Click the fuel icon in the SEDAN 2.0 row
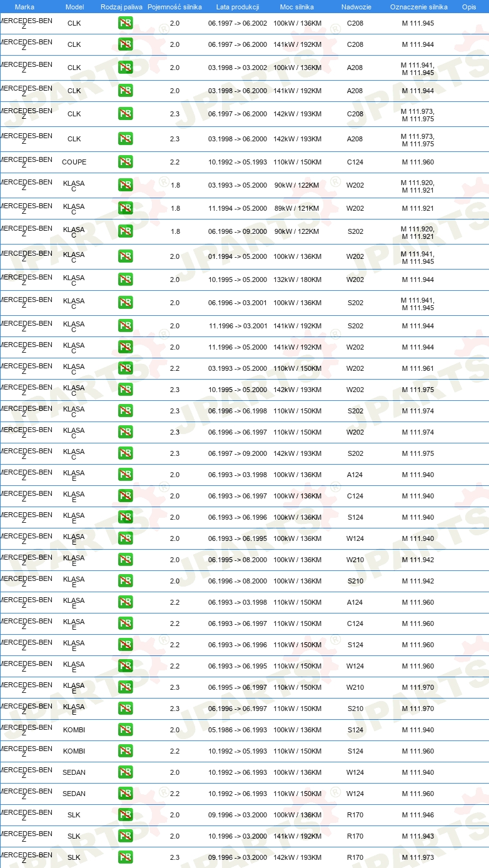Screen dimensions: 489x868 click(125, 772)
